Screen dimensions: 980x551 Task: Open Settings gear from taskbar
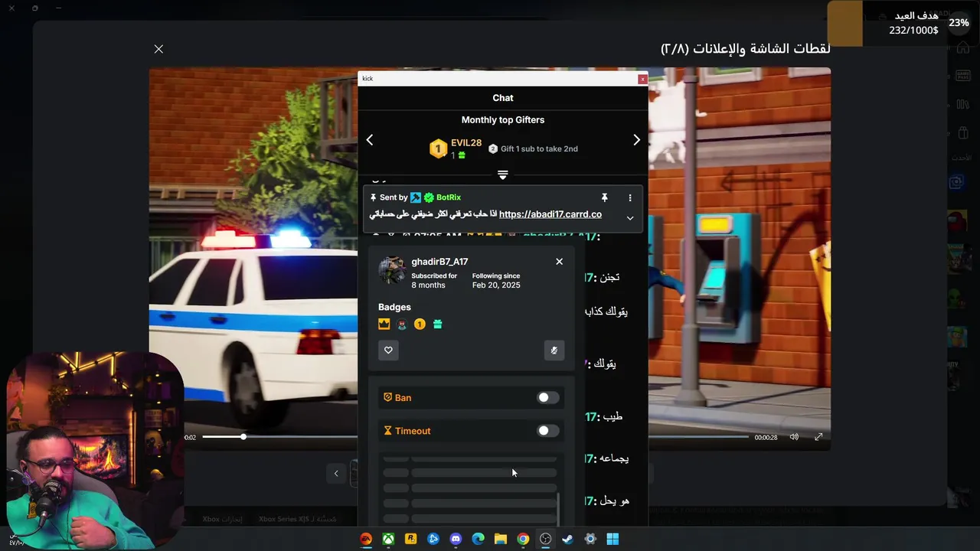pos(590,539)
